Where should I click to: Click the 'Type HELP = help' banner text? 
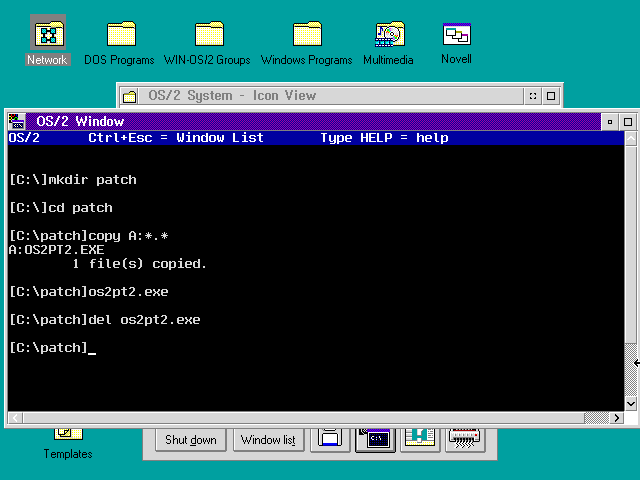point(384,138)
